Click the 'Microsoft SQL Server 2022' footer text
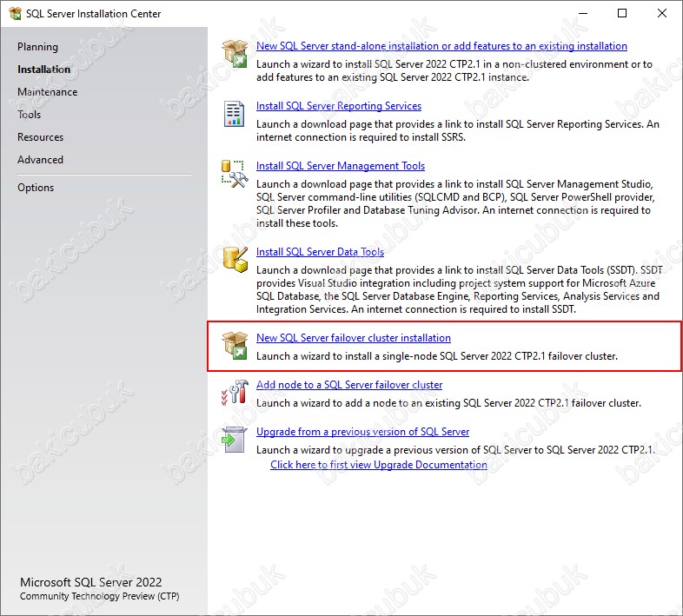The image size is (683, 616). point(91,582)
